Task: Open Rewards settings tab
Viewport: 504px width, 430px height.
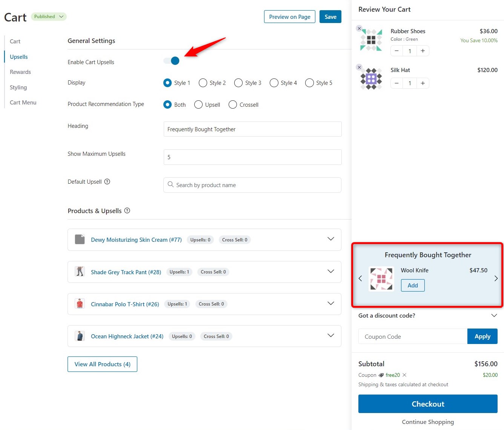Action: (x=20, y=72)
